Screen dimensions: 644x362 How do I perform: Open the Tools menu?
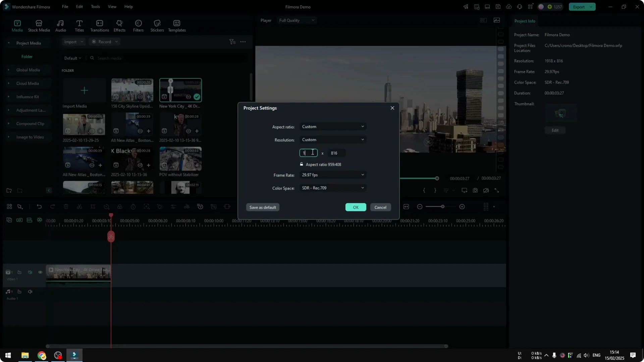(x=95, y=7)
